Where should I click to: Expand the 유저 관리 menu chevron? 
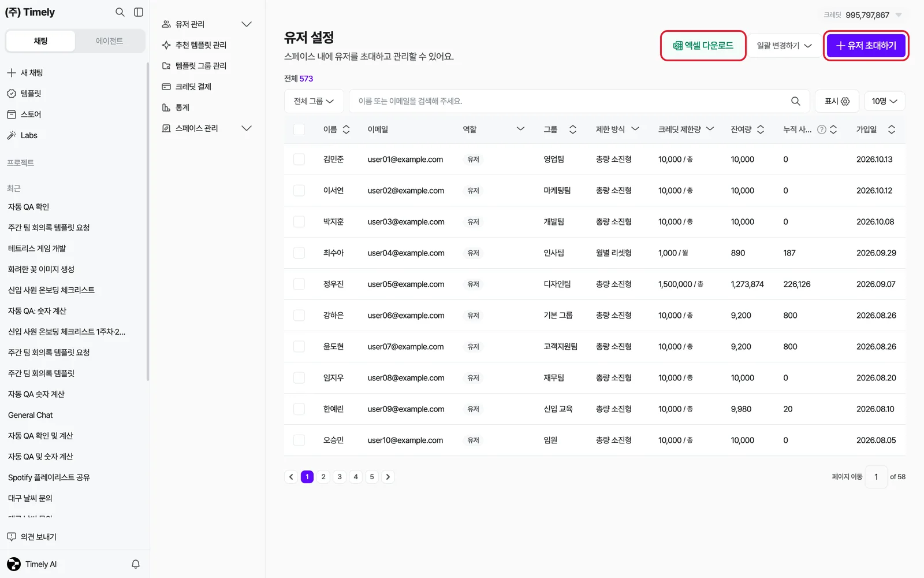click(x=247, y=24)
